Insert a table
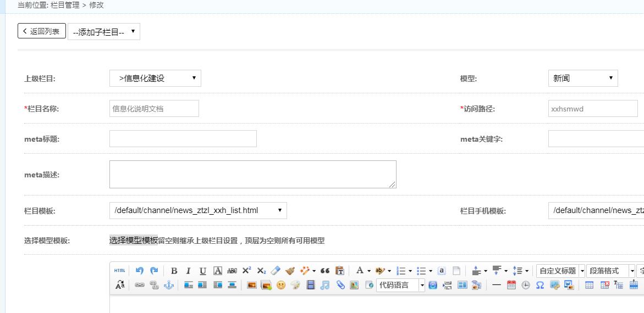644x313 pixels. pos(590,284)
